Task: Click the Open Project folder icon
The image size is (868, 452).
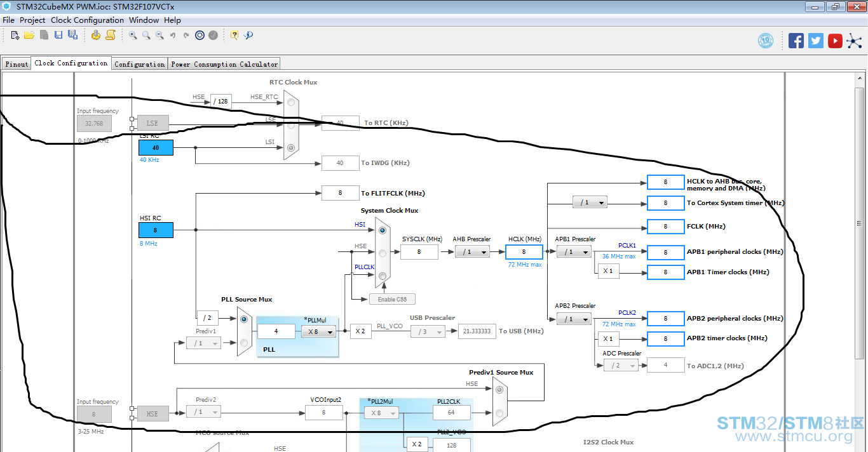Action: [x=29, y=35]
